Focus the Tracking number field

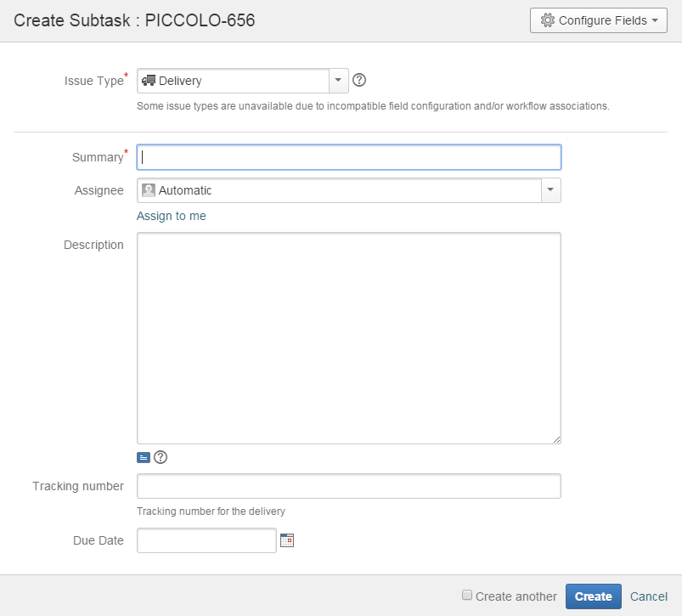coord(348,486)
